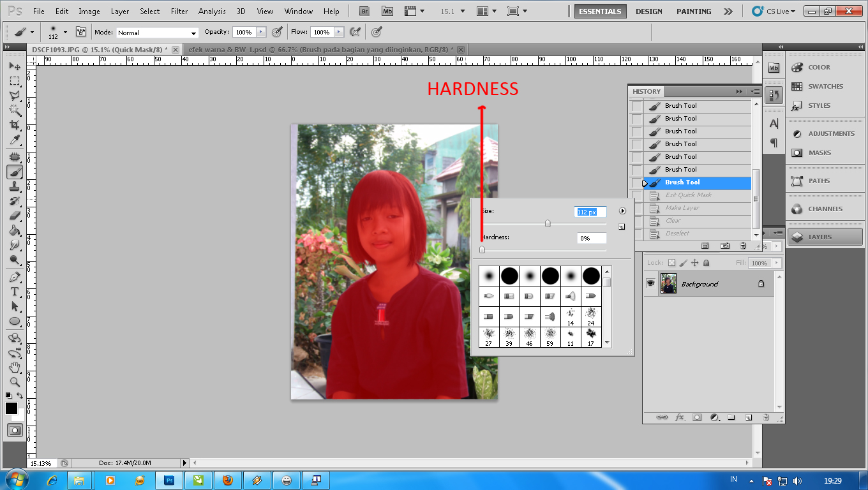Open the History panel options menu
Screen dimensions: 868x490
pyautogui.click(x=756, y=91)
